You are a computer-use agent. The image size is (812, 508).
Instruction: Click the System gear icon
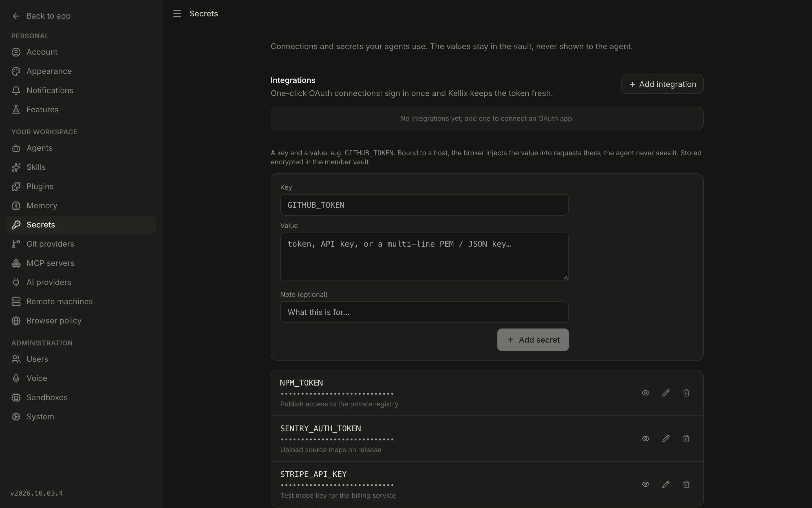[x=16, y=417]
